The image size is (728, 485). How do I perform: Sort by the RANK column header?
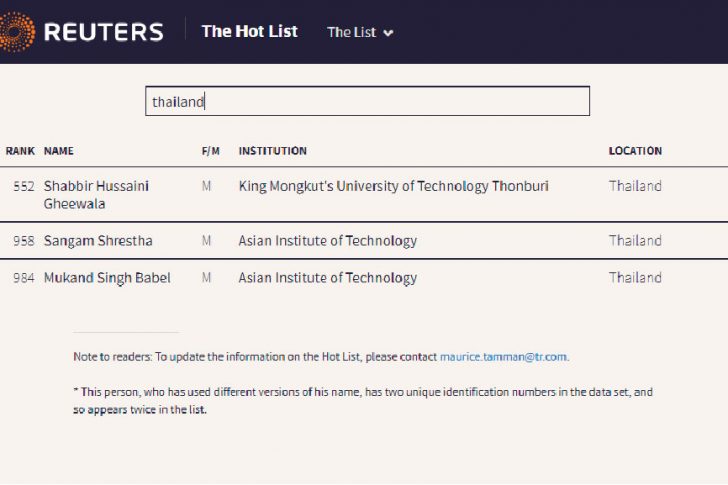[x=20, y=151]
